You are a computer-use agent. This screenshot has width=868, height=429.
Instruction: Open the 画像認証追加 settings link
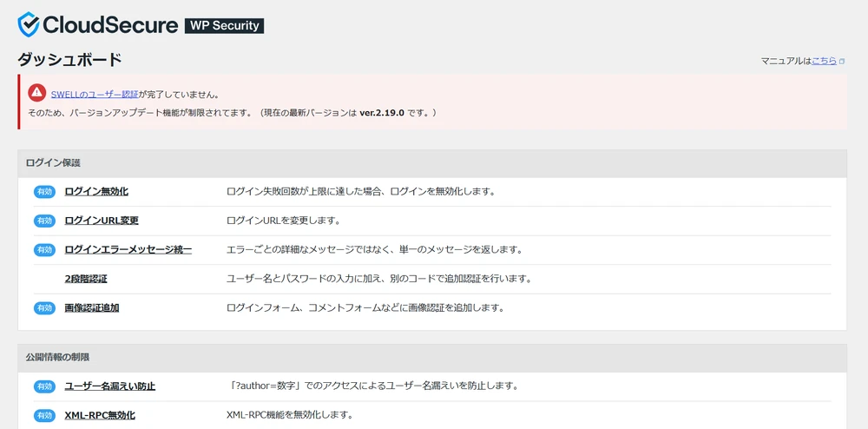click(x=92, y=307)
